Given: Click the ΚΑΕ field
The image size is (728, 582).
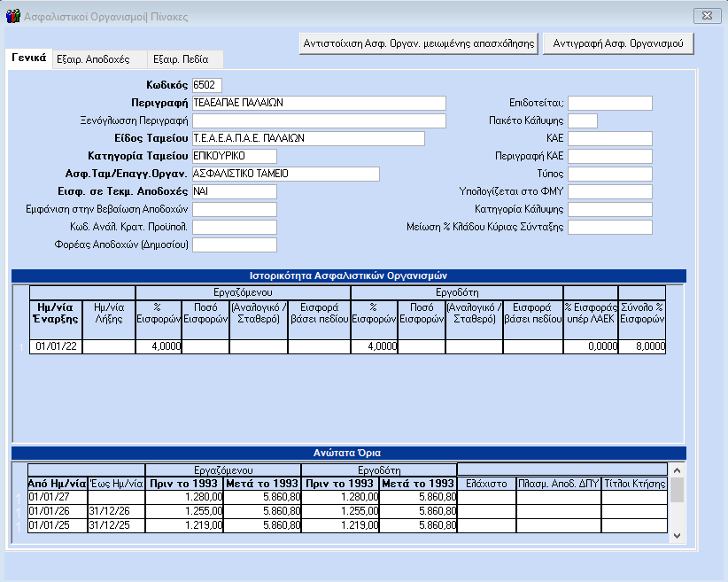Looking at the screenshot, I should pyautogui.click(x=610, y=138).
